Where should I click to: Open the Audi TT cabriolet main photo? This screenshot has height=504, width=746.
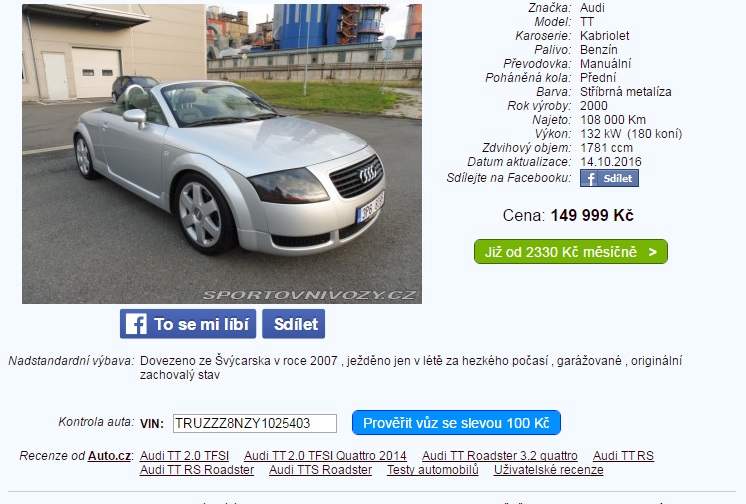tap(222, 154)
